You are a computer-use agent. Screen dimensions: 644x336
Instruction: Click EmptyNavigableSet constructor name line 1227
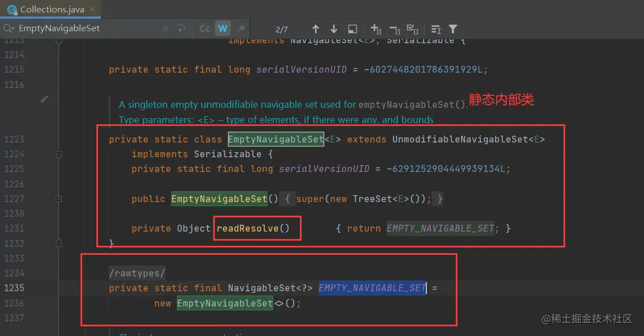tap(219, 199)
